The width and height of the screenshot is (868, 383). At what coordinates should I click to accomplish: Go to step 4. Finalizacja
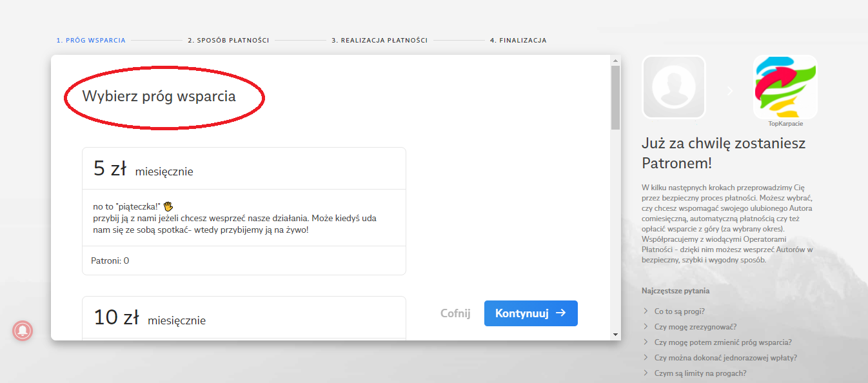click(x=518, y=40)
